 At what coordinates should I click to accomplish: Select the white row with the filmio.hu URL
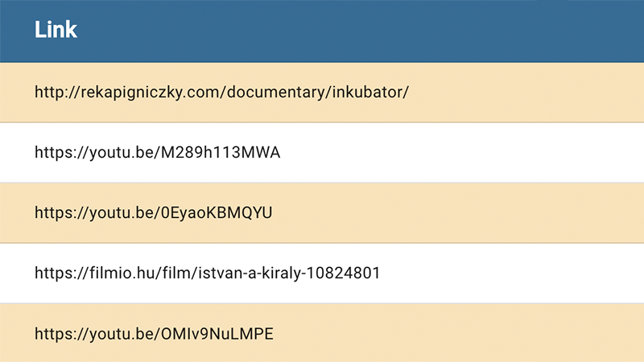pyautogui.click(x=322, y=274)
